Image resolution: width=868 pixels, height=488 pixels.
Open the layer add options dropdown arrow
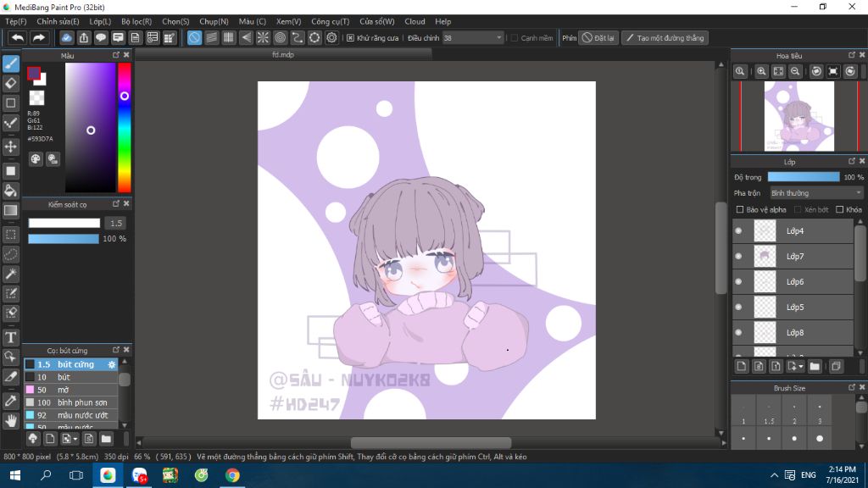(x=801, y=367)
